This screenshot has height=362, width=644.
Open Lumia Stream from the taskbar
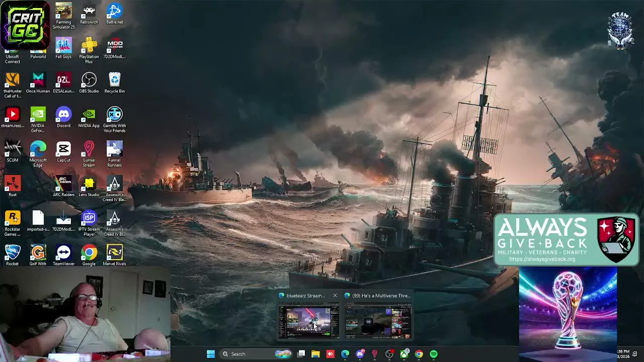click(374, 354)
